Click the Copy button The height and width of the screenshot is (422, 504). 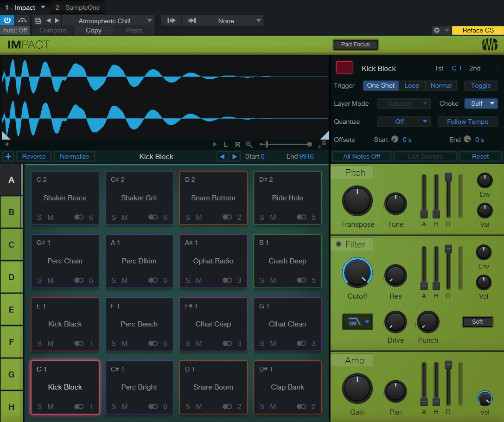click(94, 30)
